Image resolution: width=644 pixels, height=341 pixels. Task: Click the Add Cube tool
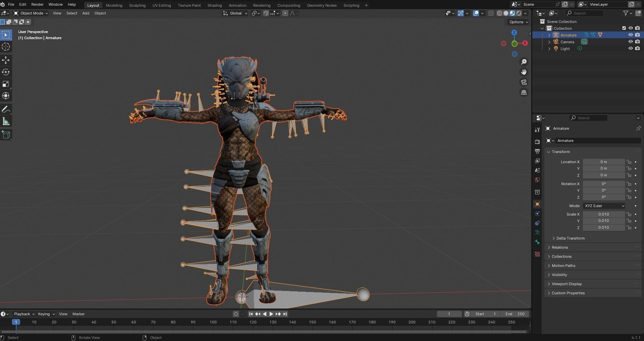click(x=6, y=135)
